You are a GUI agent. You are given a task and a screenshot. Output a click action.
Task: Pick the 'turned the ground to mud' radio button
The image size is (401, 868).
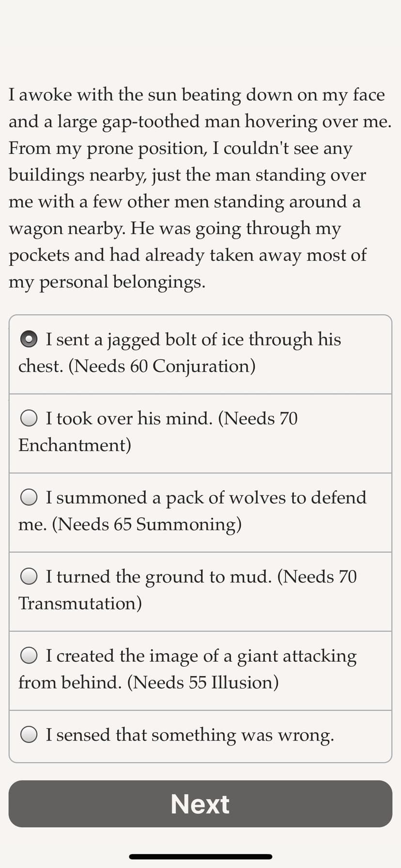29,577
